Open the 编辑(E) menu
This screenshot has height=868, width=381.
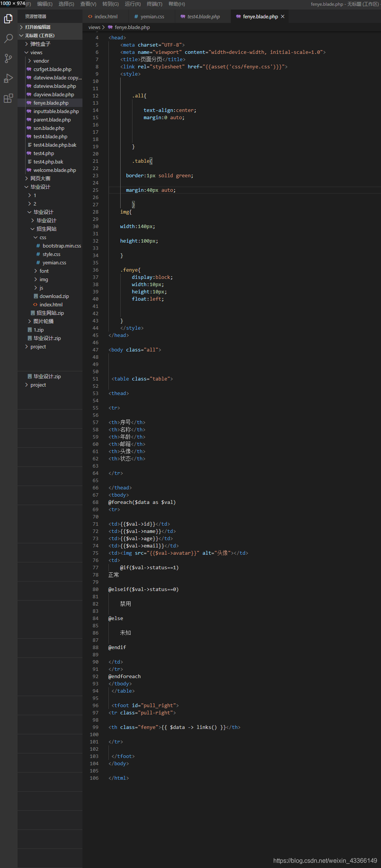[x=45, y=4]
